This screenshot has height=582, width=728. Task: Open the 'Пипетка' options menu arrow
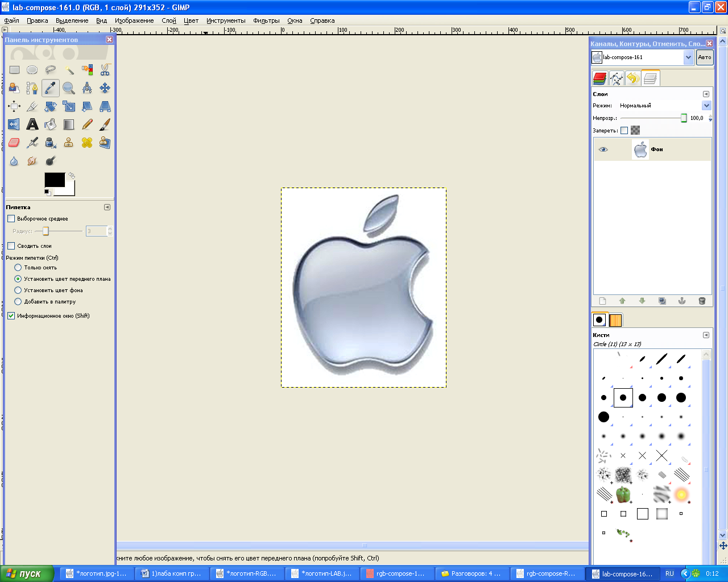(107, 207)
